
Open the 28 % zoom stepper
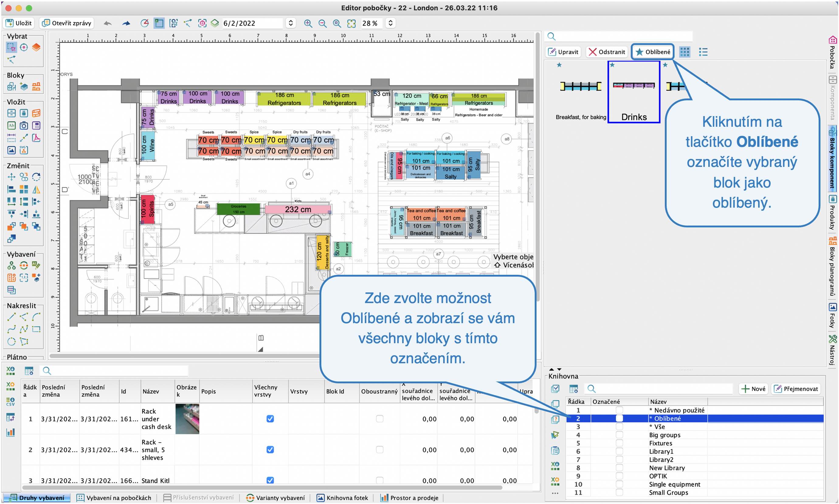[391, 23]
